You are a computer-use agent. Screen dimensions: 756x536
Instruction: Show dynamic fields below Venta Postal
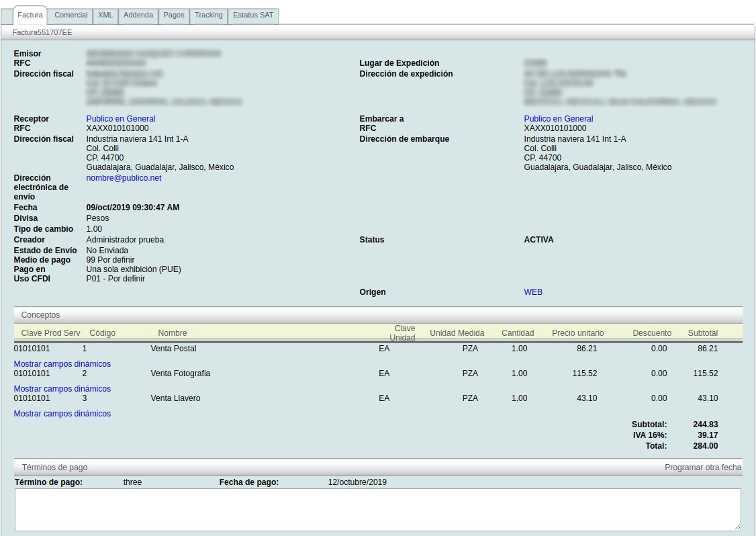click(x=62, y=364)
